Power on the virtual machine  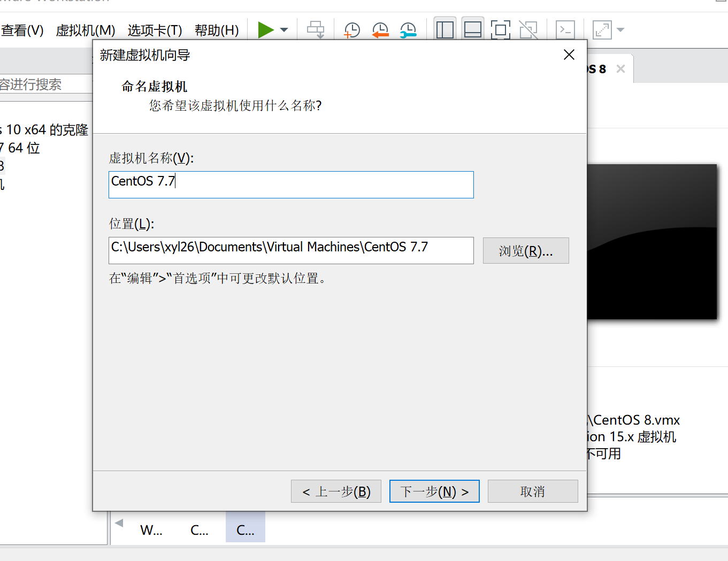(x=266, y=30)
